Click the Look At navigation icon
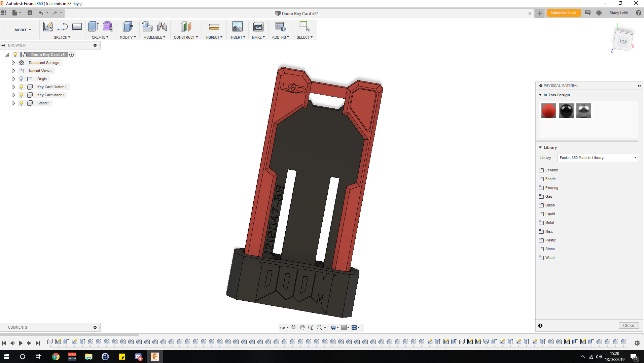This screenshot has width=644, height=363. pos(293,328)
